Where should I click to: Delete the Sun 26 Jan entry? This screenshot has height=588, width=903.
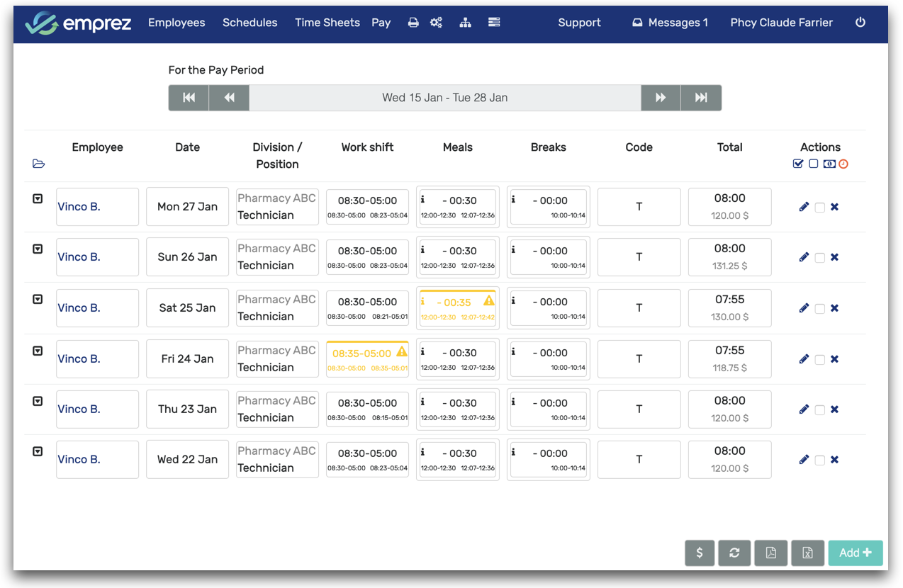click(x=834, y=257)
